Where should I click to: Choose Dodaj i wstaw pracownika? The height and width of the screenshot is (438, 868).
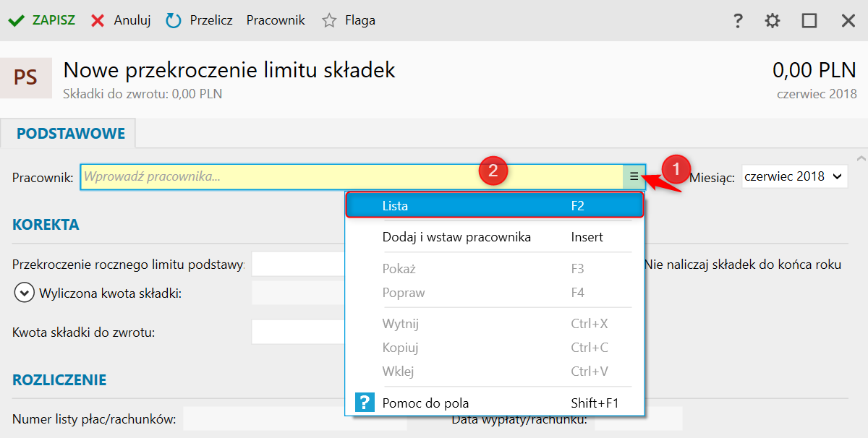click(456, 237)
